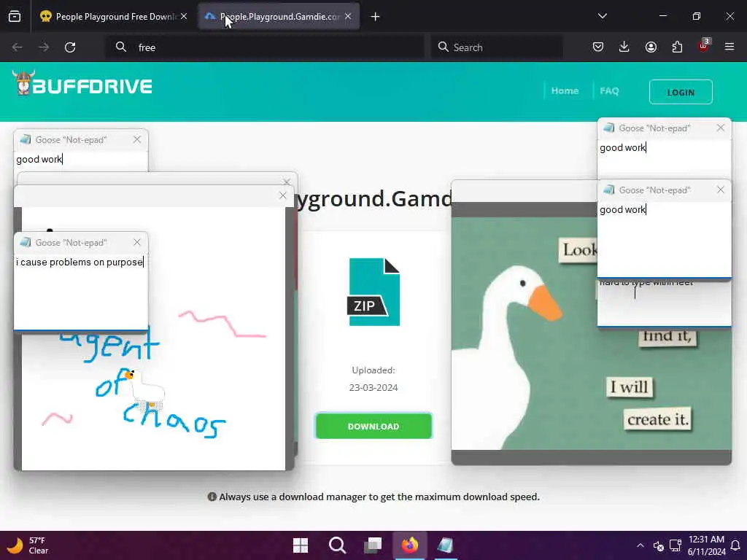Viewport: 747px width, 560px height.
Task: Open the notifications bell
Action: coord(735,545)
